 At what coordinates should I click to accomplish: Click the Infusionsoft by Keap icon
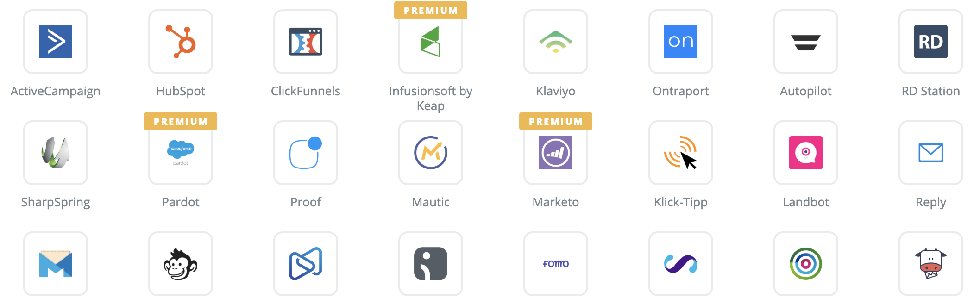pos(431,42)
